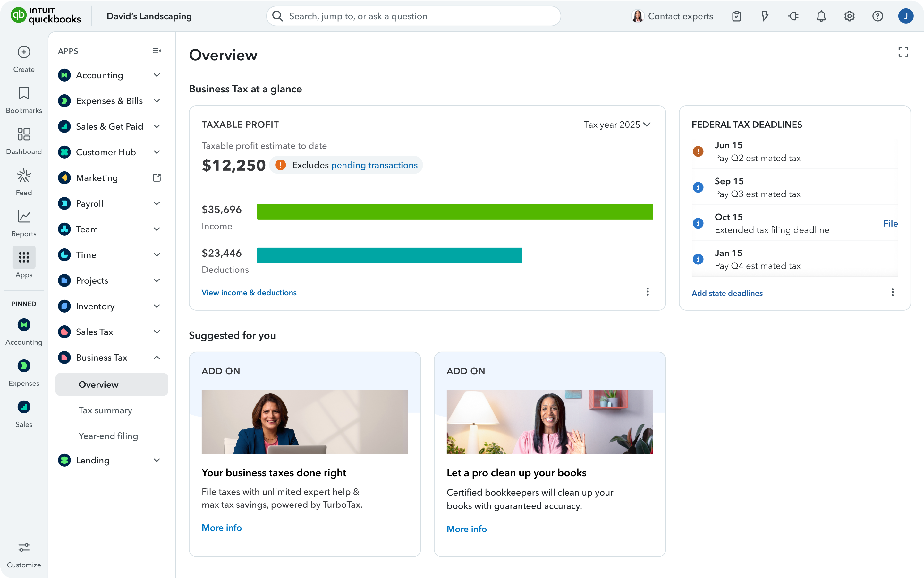The height and width of the screenshot is (578, 924).
Task: Click the fullscreen expand icon
Action: 903,52
